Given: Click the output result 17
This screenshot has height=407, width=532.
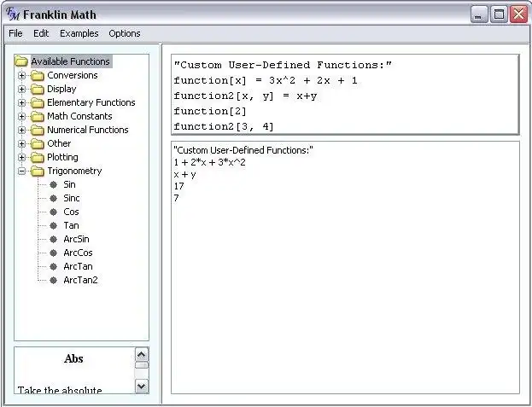Looking at the screenshot, I should 178,186.
